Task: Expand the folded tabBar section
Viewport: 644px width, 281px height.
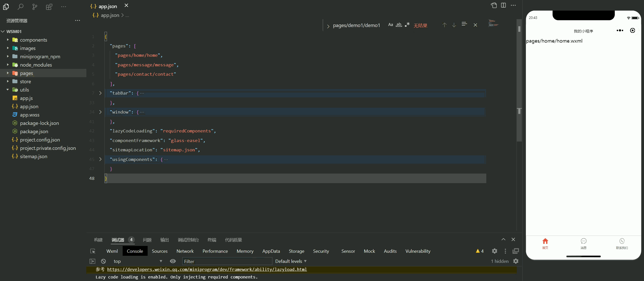Action: [x=100, y=93]
